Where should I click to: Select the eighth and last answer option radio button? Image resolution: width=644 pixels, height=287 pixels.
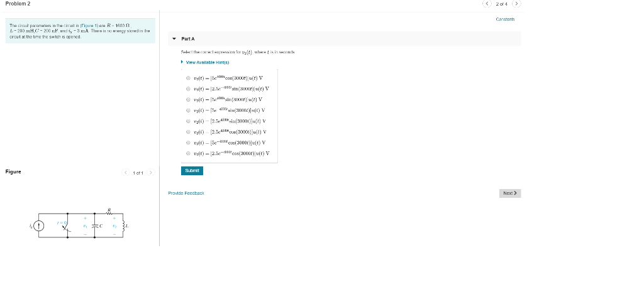pos(188,153)
